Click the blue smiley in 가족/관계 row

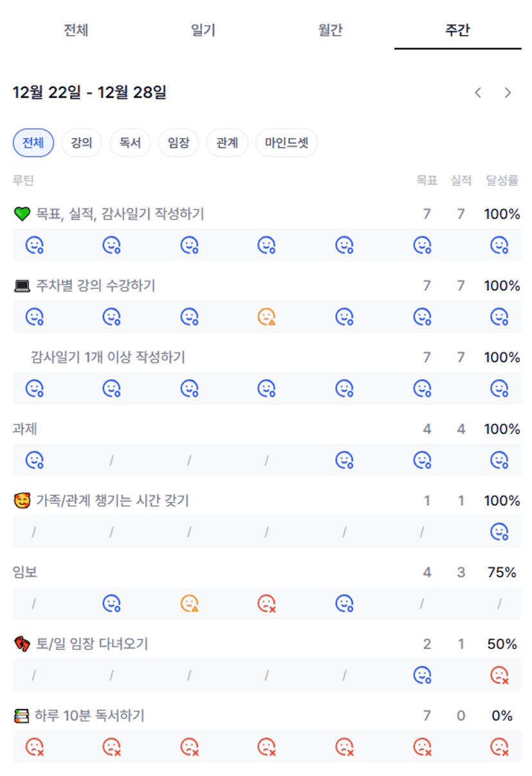pos(499,532)
